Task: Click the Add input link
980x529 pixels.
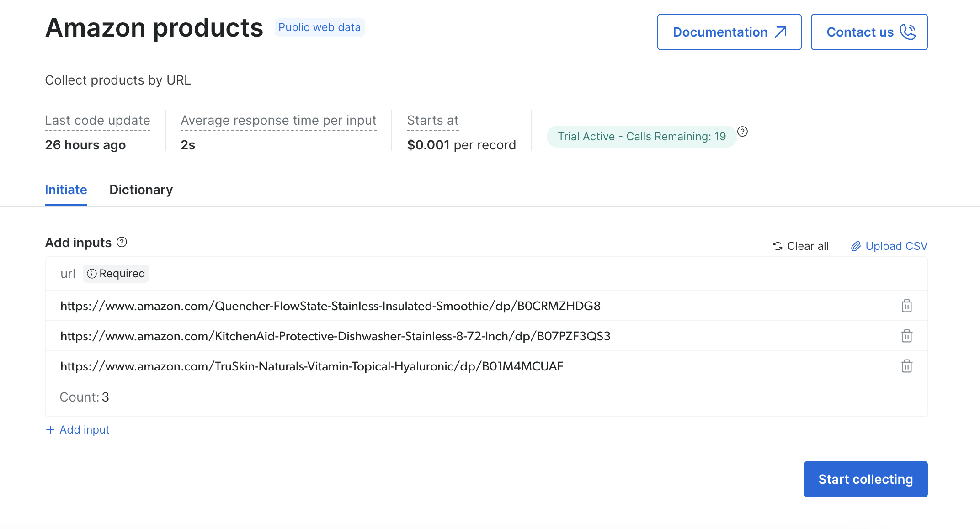Action: 85,430
